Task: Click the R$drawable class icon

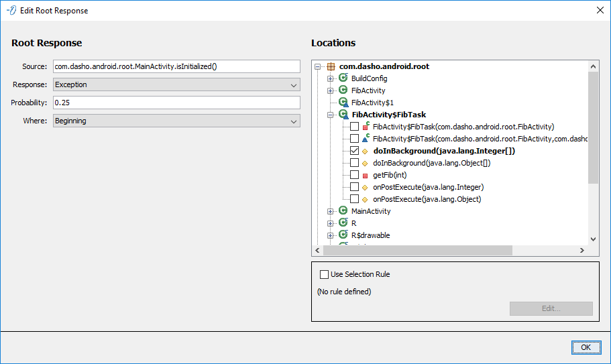Action: 343,235
